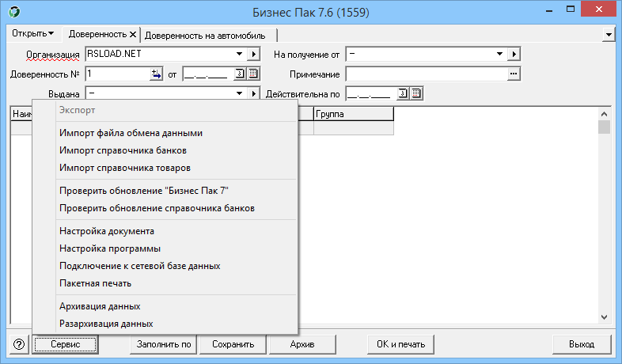622x364 pixels.
Task: Click ellipsis button beside Примечание field
Action: pos(513,74)
